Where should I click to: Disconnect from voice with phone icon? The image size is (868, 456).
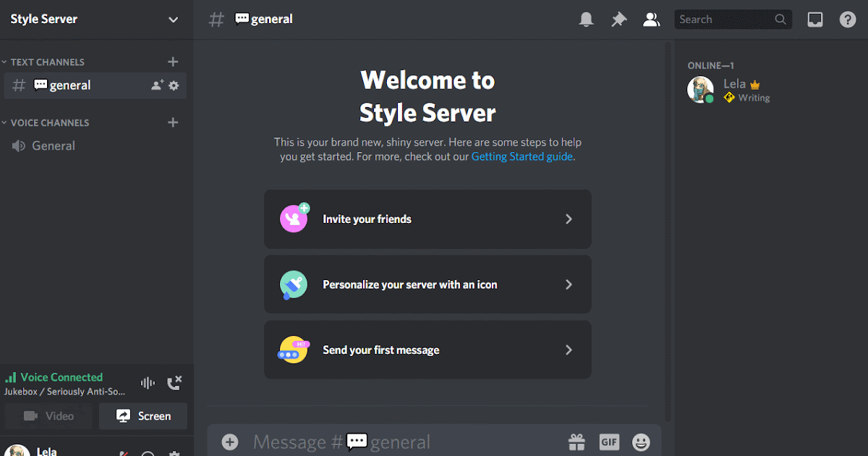[174, 383]
